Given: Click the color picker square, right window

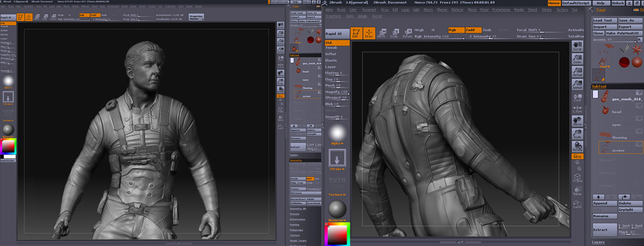Looking at the screenshot, I should (337, 235).
